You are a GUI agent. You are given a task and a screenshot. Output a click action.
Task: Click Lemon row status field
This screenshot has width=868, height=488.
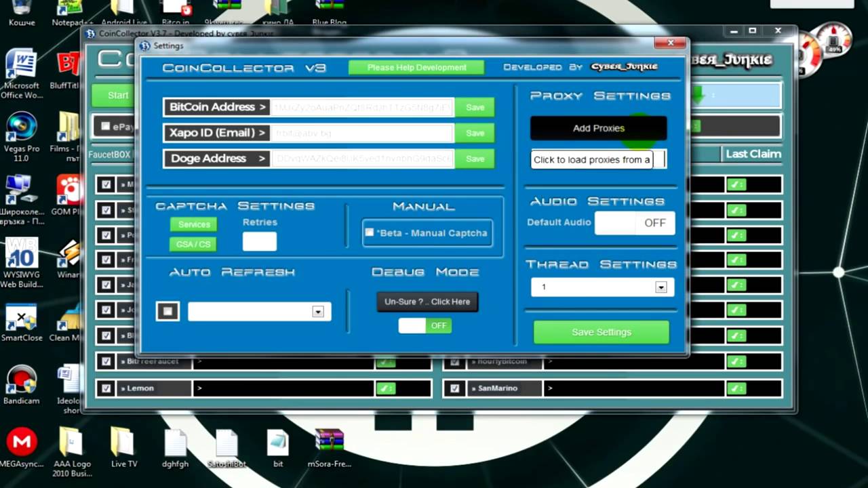(x=283, y=388)
